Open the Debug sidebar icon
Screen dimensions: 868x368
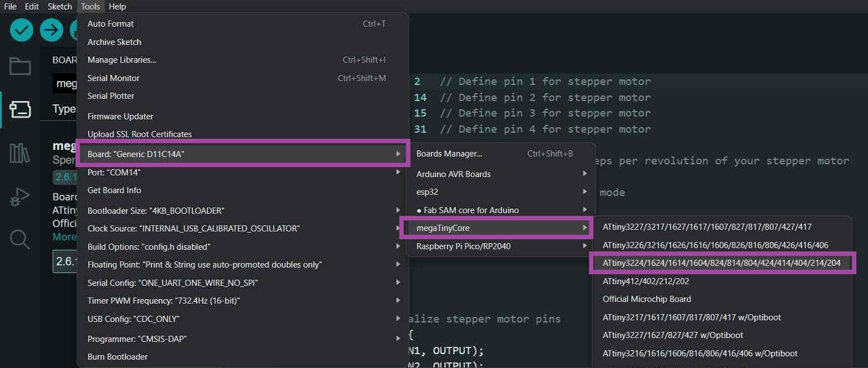tap(20, 196)
